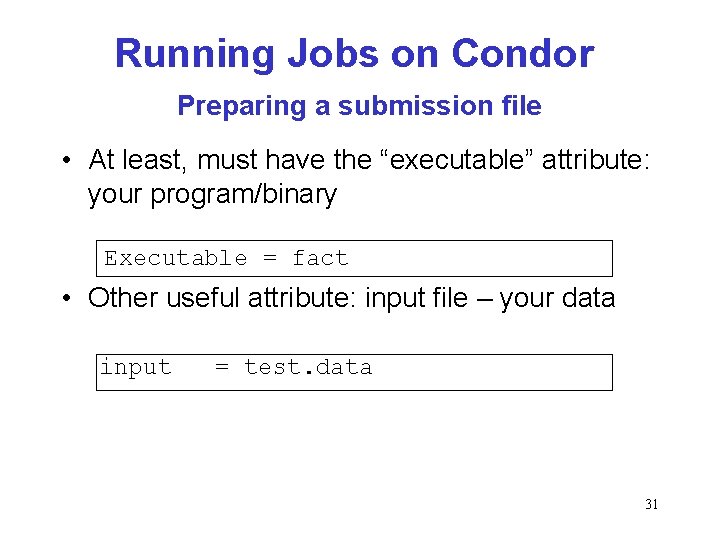720x540 pixels.
Task: Click the equals sign after Executable
Action: coord(270,258)
